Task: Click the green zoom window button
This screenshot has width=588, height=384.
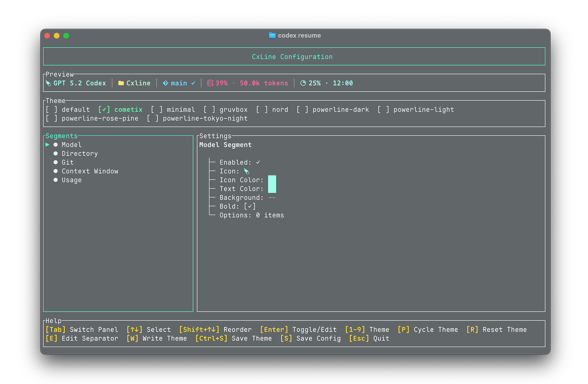Action: click(x=66, y=36)
